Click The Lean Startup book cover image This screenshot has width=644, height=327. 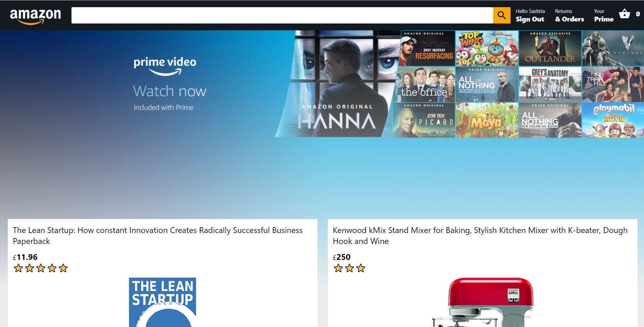click(x=162, y=302)
